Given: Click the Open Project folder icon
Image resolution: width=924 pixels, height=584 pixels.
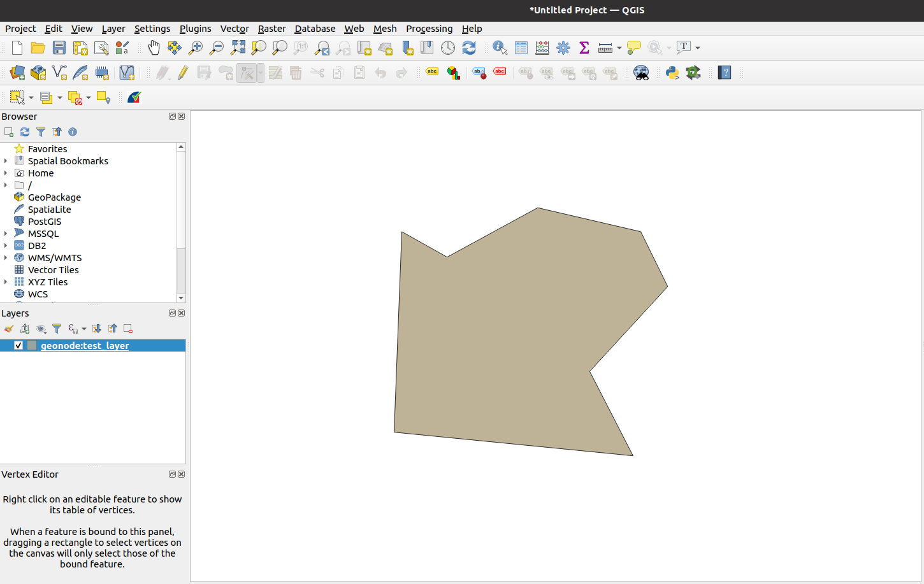Looking at the screenshot, I should coord(38,48).
